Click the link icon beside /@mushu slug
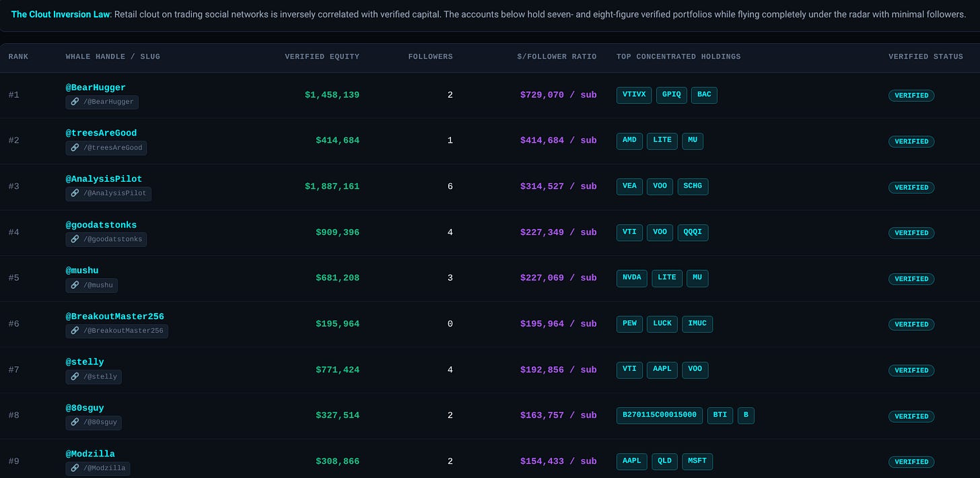 click(x=75, y=285)
